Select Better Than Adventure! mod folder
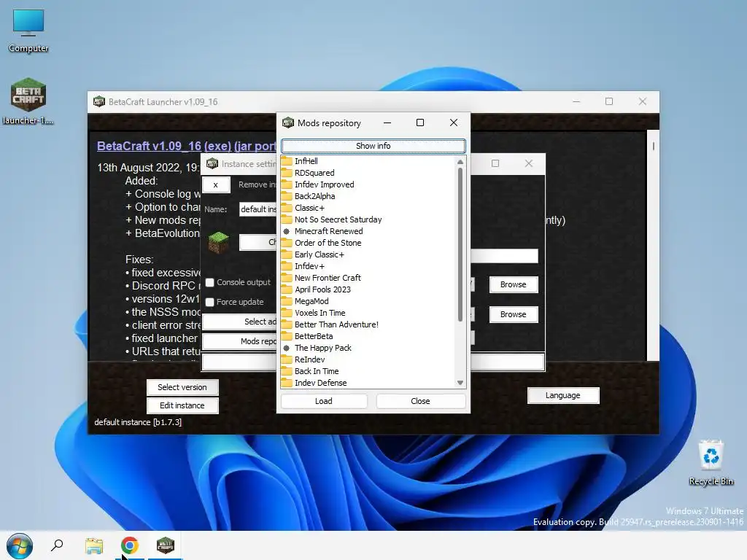 click(x=330, y=324)
